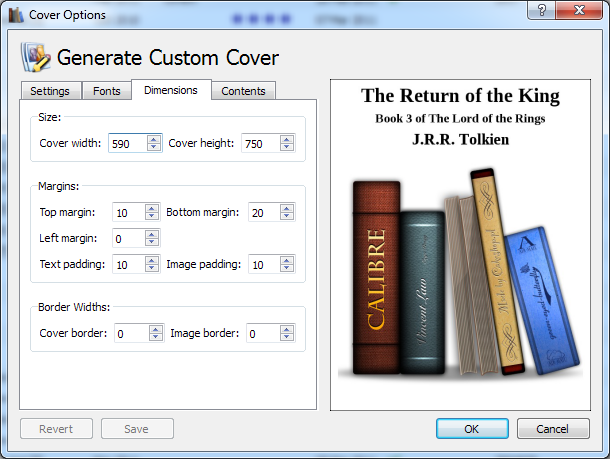Click the Cover height input field

[x=261, y=144]
